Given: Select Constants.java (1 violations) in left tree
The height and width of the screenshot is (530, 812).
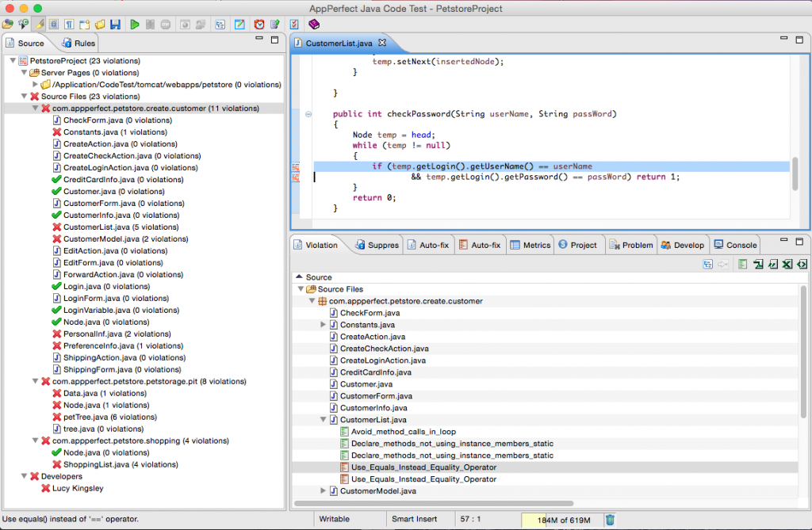Looking at the screenshot, I should tap(115, 132).
